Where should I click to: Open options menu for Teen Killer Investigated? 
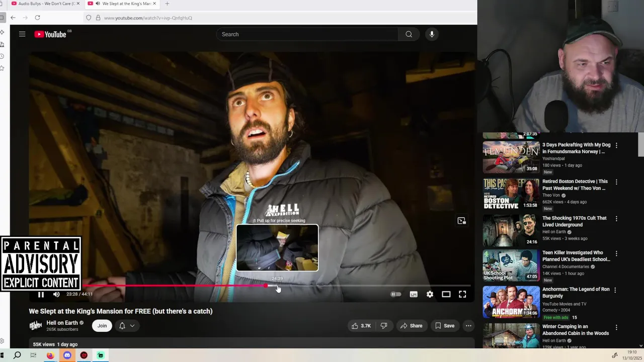616,253
